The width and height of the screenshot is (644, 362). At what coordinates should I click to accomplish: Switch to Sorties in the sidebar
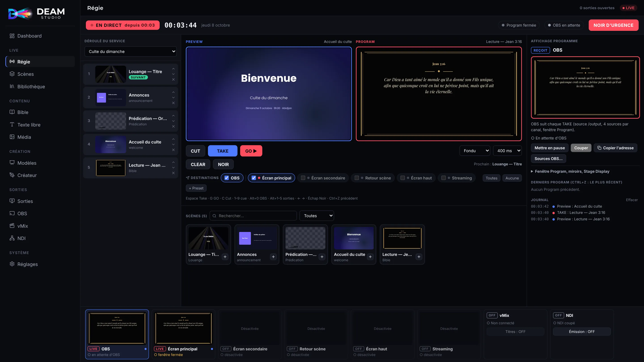point(40,201)
